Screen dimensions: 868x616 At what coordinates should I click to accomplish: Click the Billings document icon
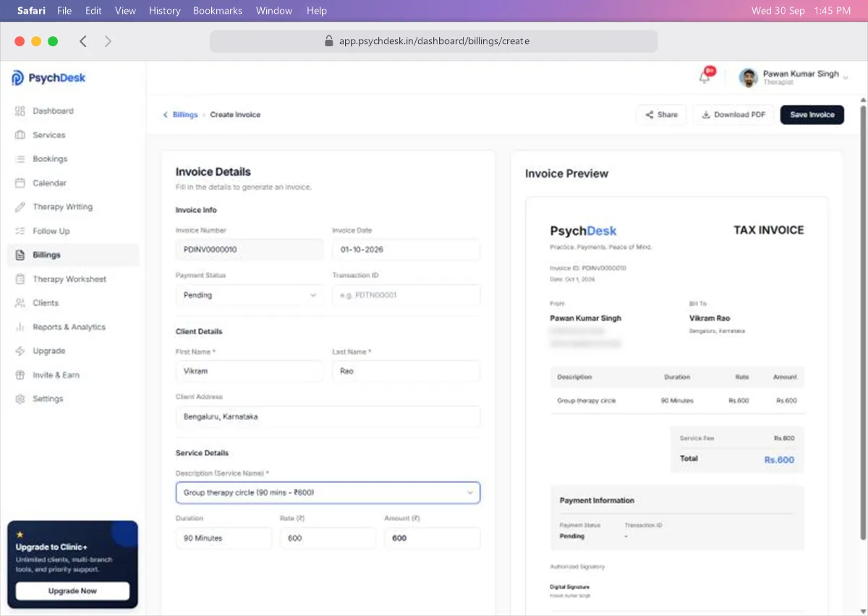(x=20, y=255)
